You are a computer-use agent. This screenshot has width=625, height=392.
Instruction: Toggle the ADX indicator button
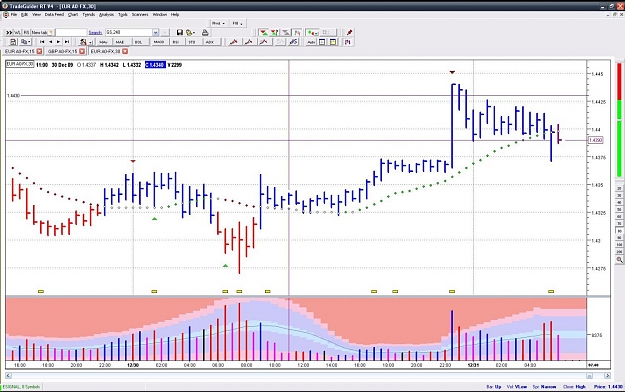point(210,42)
